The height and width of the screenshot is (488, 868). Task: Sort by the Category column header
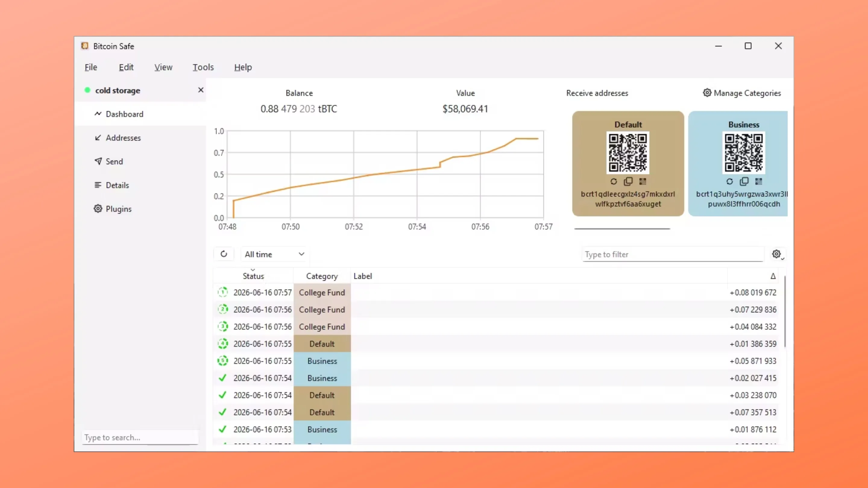point(322,276)
